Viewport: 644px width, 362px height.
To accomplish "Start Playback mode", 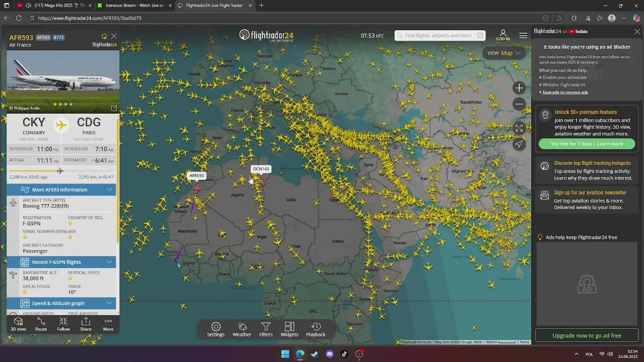I will [x=316, y=330].
